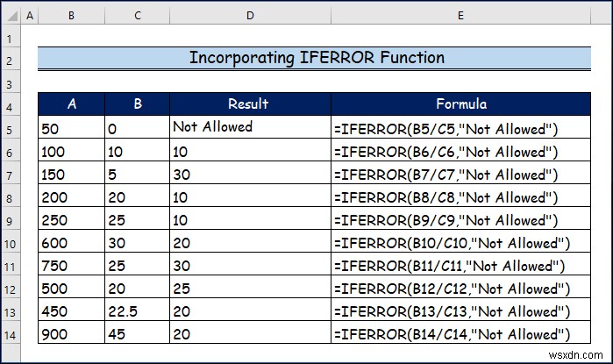Select the cell containing value 45
Viewport: 613px width, 364px height.
coord(136,334)
